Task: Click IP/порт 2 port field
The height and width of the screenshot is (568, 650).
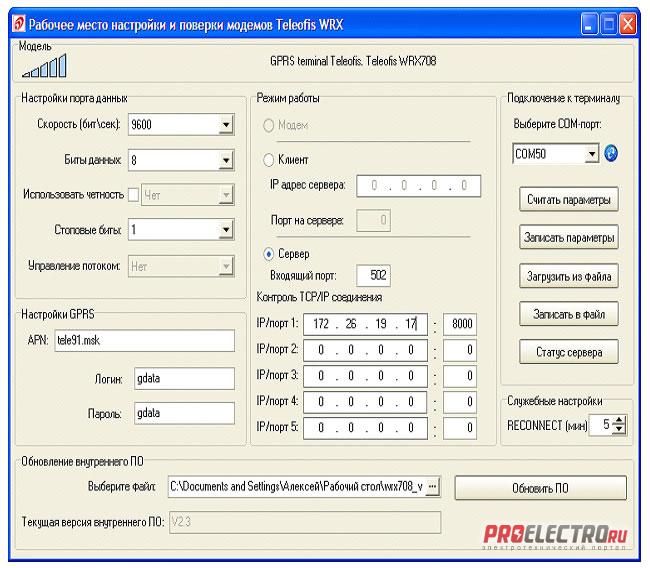Action: [460, 350]
